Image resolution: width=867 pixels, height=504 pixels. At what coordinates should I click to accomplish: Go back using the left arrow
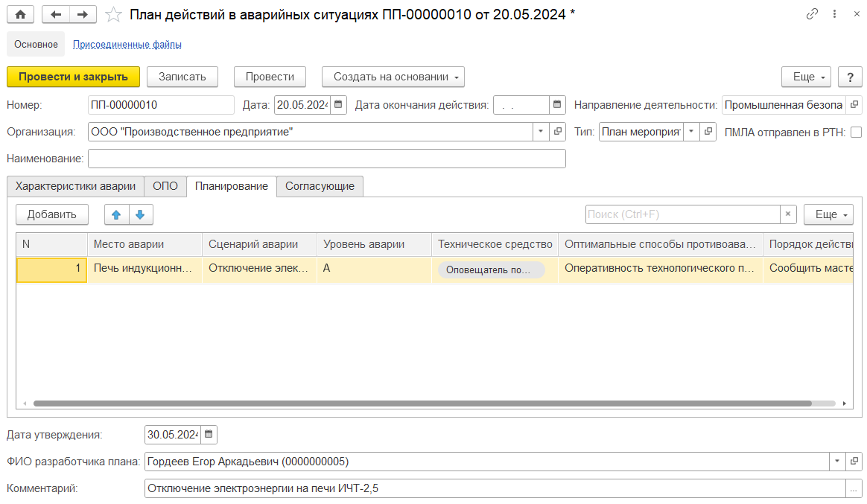pyautogui.click(x=56, y=15)
